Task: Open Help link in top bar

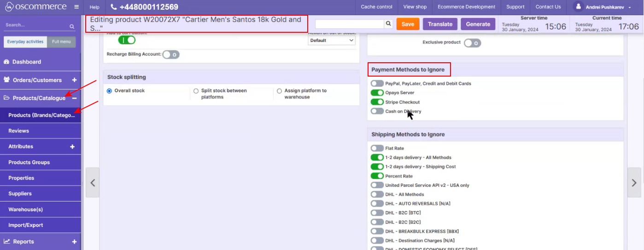Action: pyautogui.click(x=94, y=7)
